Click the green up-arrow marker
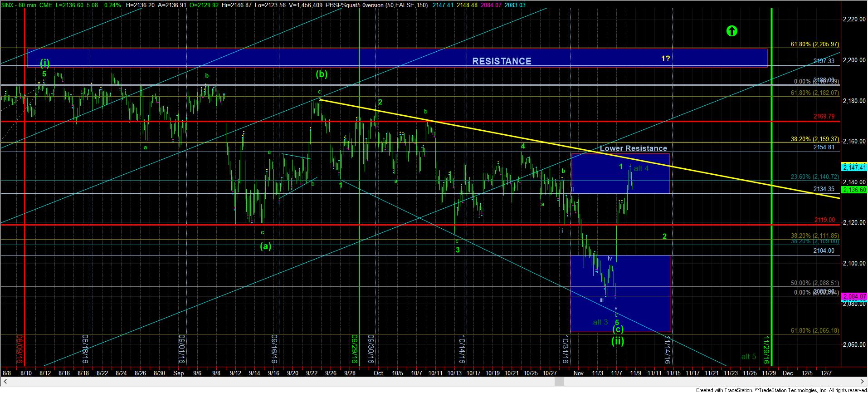The image size is (868, 393). click(x=731, y=31)
